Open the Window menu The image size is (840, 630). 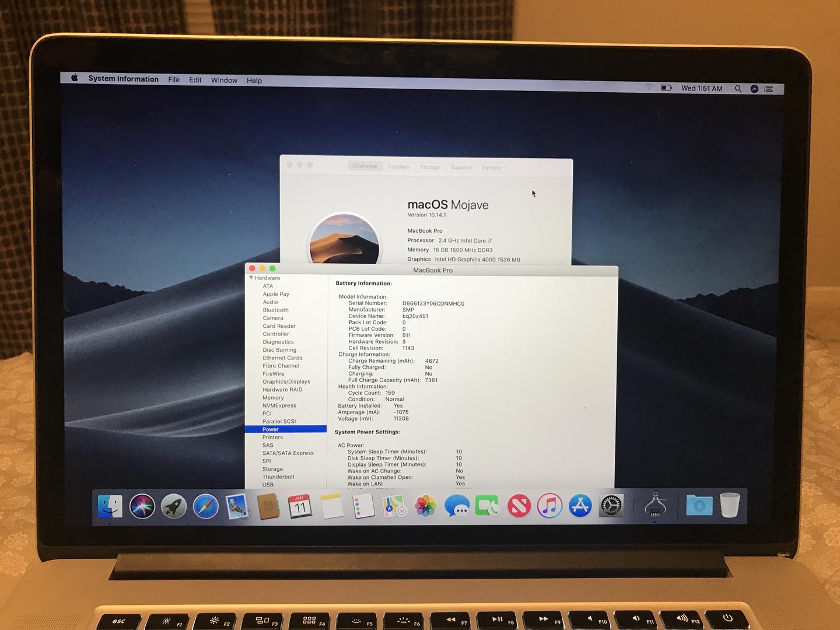pos(224,80)
